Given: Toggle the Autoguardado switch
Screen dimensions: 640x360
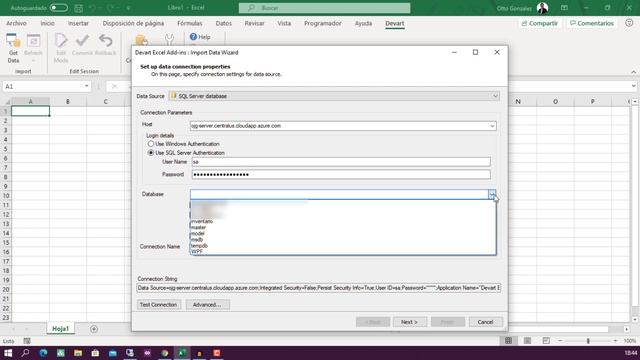Looking at the screenshot, I should pos(59,8).
